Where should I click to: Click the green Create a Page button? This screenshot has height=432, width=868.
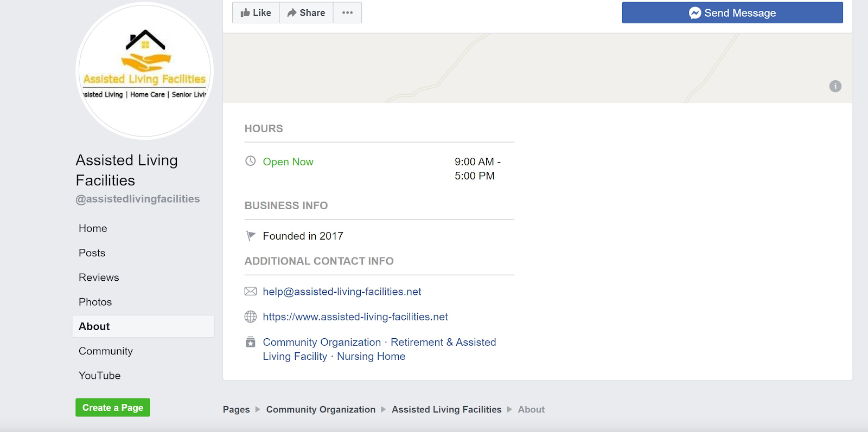pos(113,408)
